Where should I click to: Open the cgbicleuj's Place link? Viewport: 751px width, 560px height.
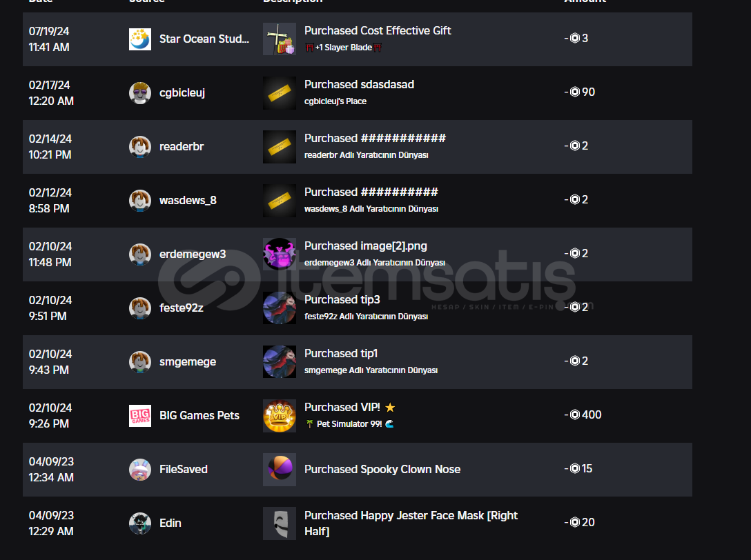coord(335,101)
